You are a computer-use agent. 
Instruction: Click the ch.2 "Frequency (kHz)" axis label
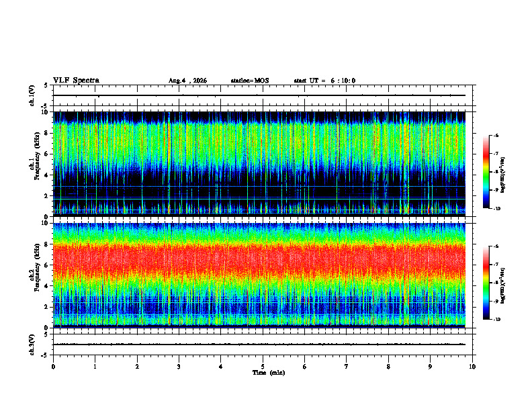click(37, 267)
